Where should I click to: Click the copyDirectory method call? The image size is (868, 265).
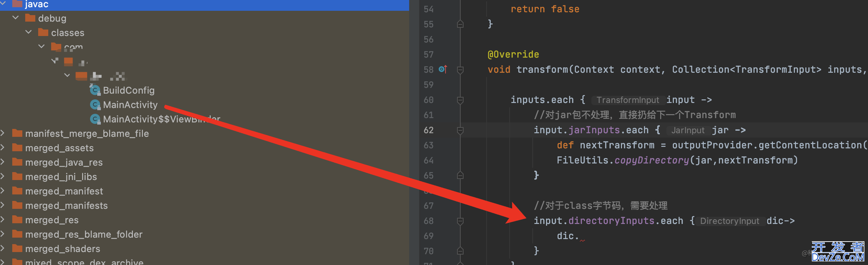(x=652, y=160)
